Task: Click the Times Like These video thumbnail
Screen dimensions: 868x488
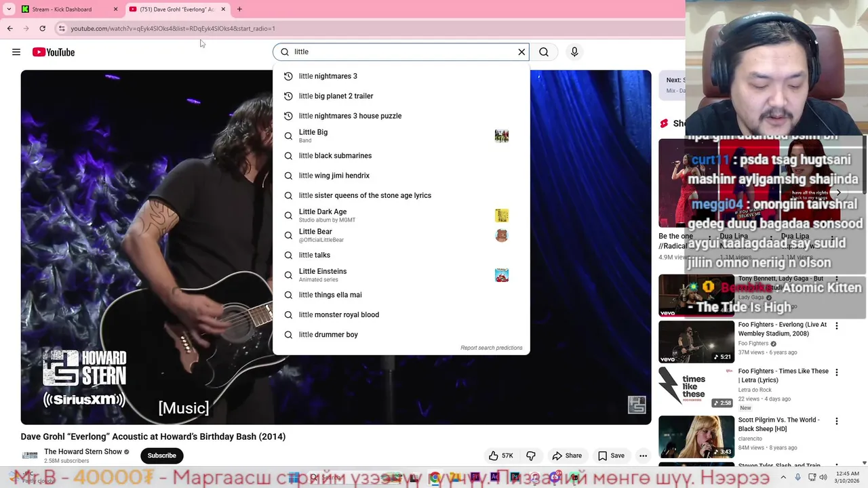Action: (696, 388)
